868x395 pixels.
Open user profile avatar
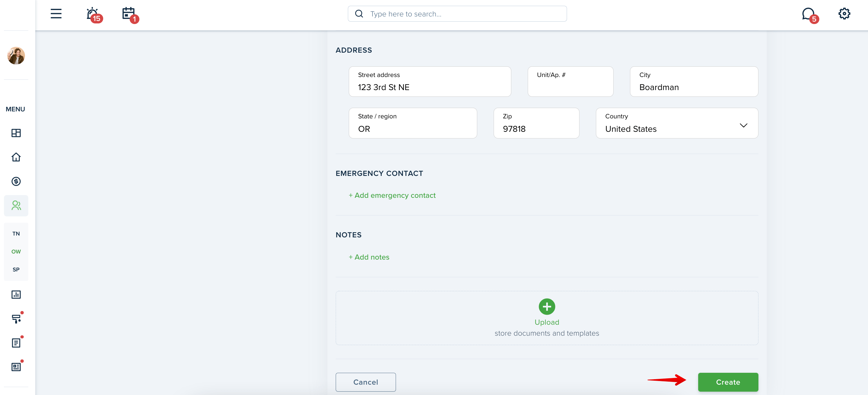(16, 56)
